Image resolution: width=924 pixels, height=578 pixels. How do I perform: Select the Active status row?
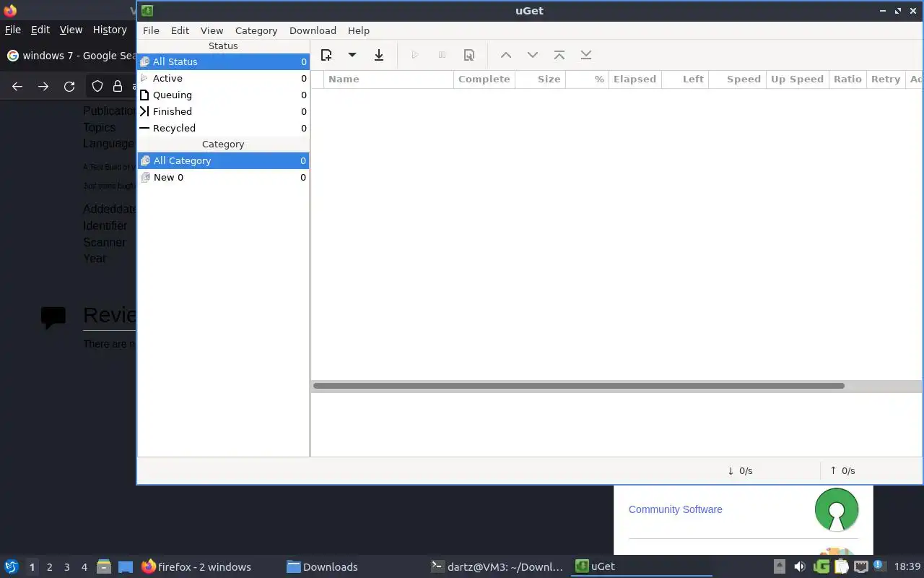223,78
